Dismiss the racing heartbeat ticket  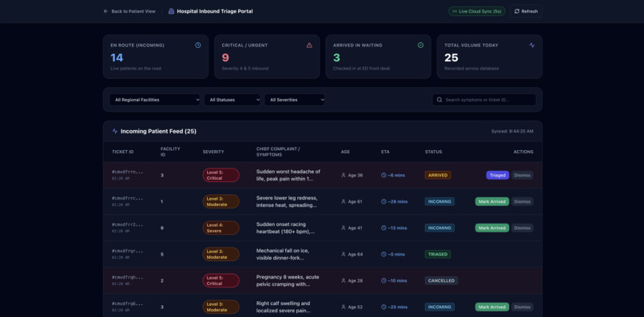click(x=523, y=228)
